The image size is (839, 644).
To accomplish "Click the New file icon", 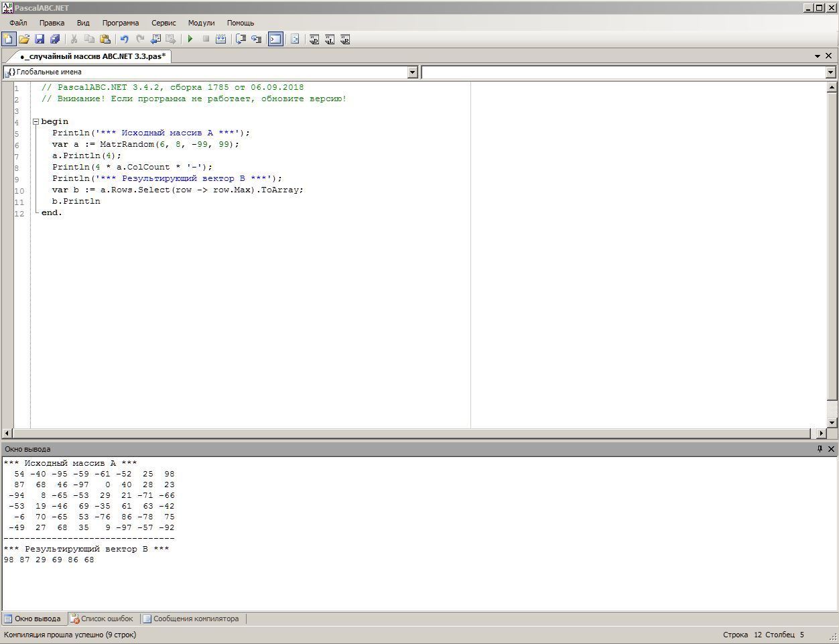I will pos(9,40).
